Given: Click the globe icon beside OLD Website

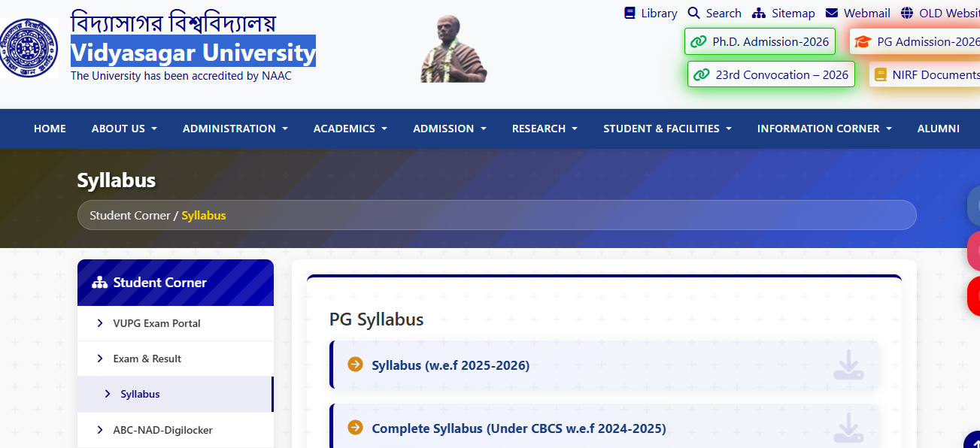Looking at the screenshot, I should (907, 13).
